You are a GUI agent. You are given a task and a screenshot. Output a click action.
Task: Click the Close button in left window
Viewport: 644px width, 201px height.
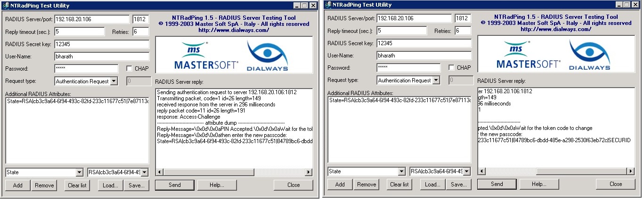point(293,185)
